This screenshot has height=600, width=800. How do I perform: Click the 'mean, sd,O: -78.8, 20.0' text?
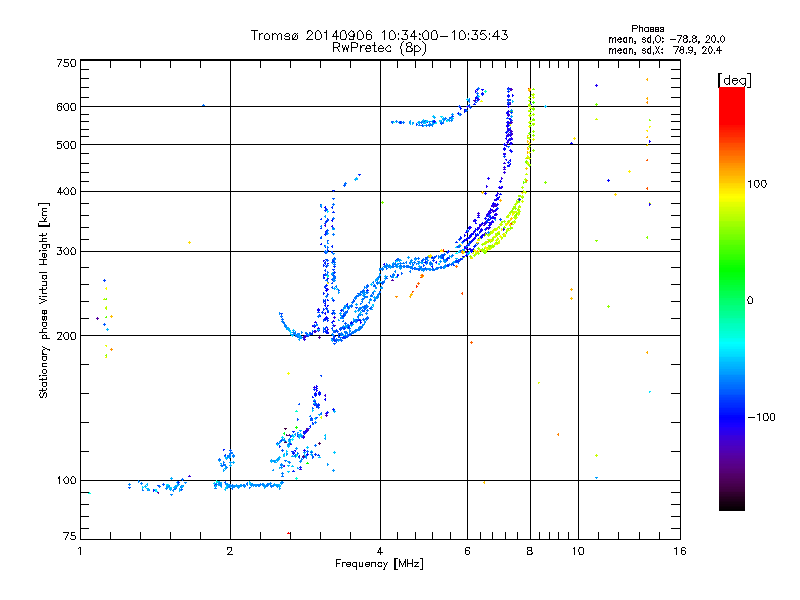(666, 40)
